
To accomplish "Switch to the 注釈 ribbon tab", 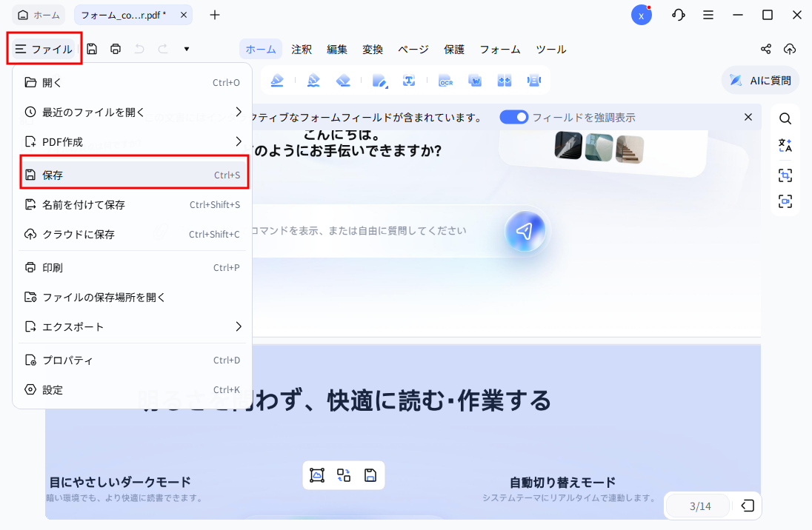I will (301, 49).
